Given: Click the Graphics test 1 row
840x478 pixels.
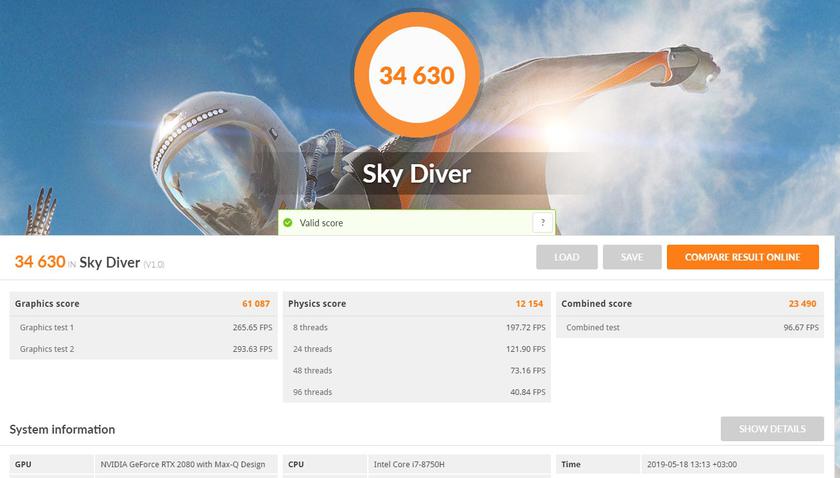Looking at the screenshot, I should 143,327.
